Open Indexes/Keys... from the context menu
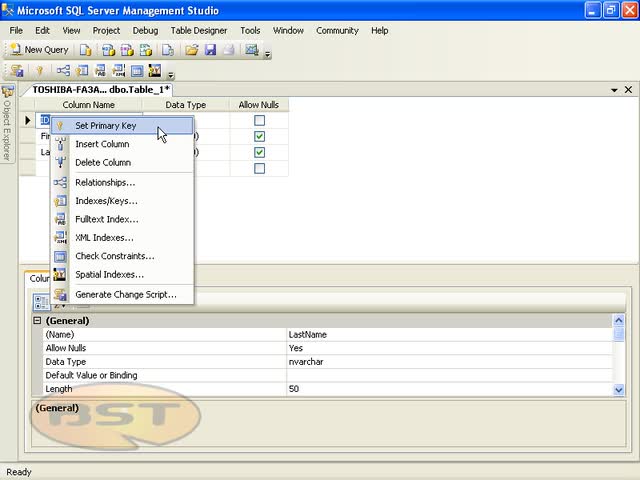Viewport: 640px width, 480px height. coord(122,201)
